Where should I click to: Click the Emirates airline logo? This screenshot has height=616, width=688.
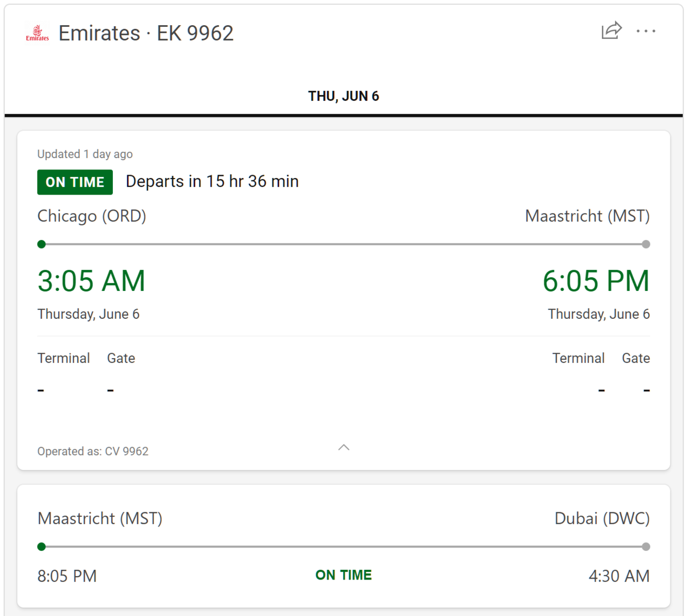pos(37,33)
